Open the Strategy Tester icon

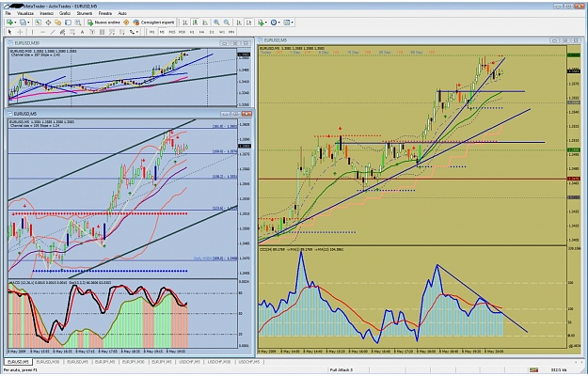(x=78, y=23)
